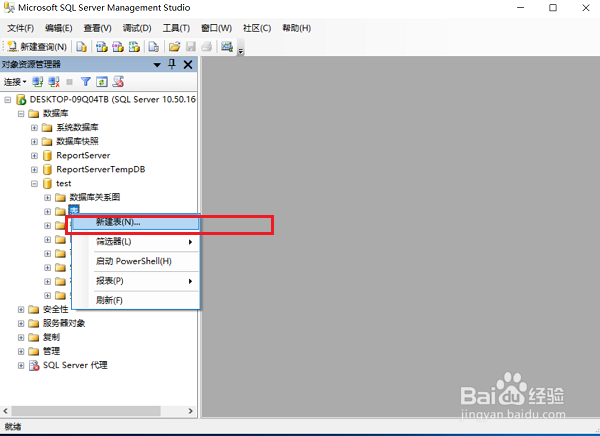
Task: Expand the ReportServerTempDB database node
Action: (x=34, y=170)
